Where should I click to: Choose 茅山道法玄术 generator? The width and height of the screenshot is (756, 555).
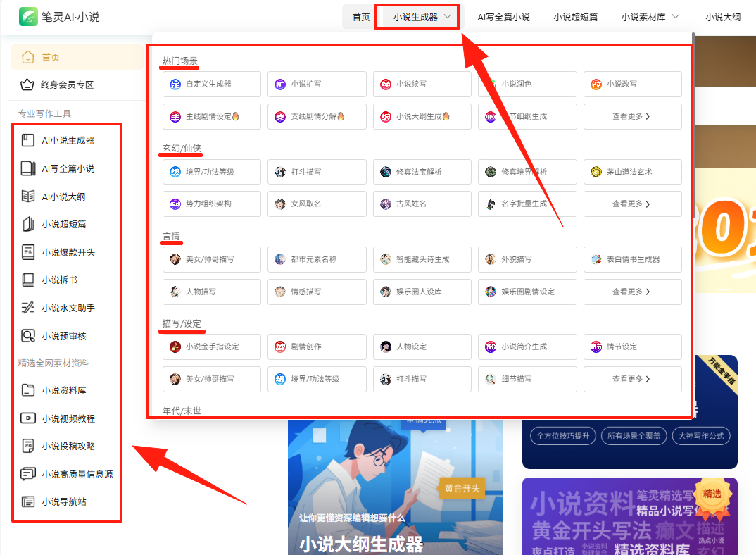(x=633, y=172)
